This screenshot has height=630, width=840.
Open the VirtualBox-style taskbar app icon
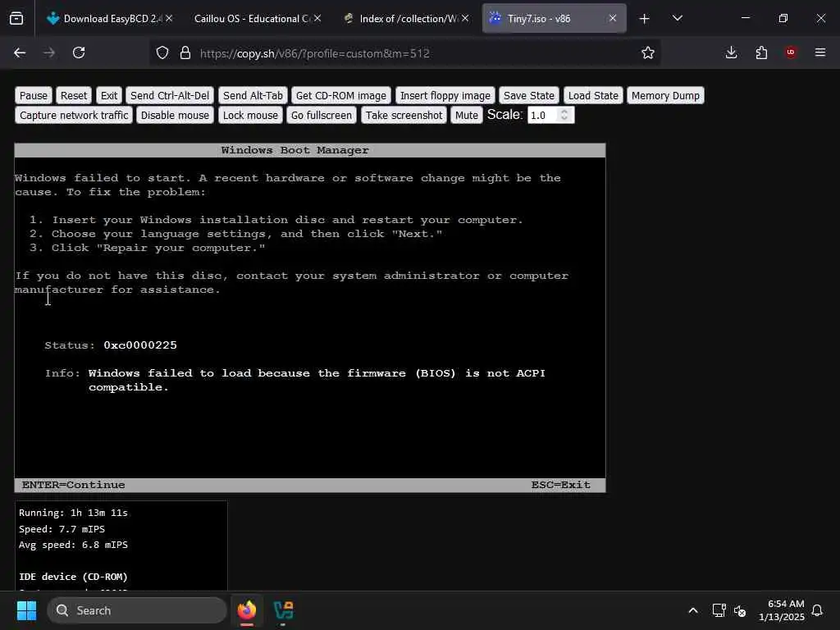(283, 610)
